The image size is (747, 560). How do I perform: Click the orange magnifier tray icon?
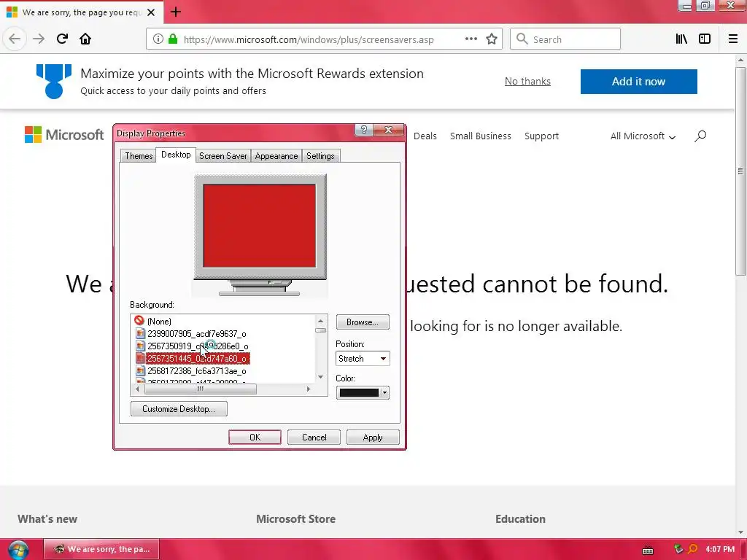(x=693, y=549)
